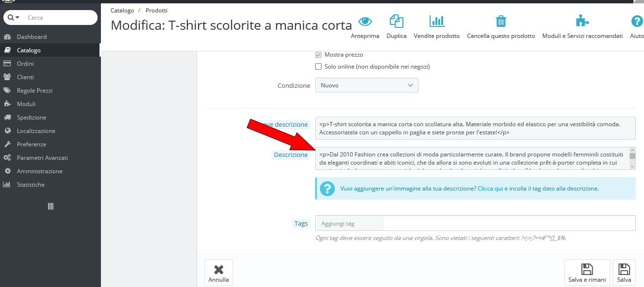
Task: Open Vendite prodotto chart icon
Action: [436, 21]
